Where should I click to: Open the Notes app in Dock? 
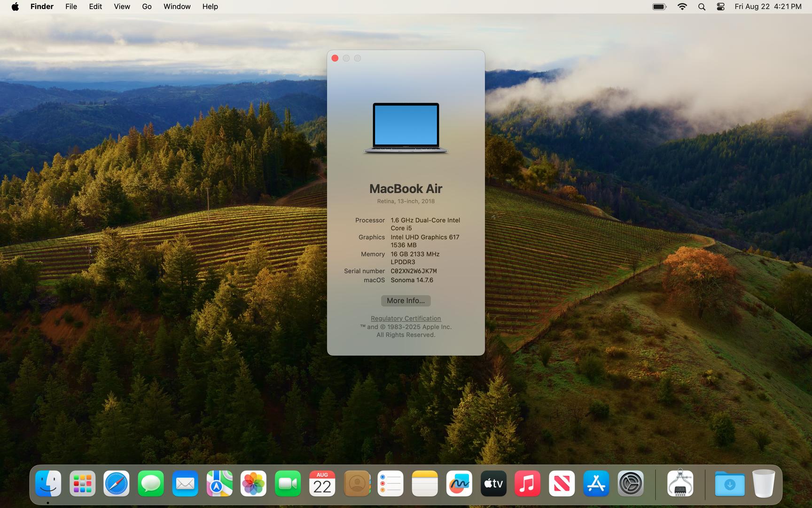[x=425, y=483]
